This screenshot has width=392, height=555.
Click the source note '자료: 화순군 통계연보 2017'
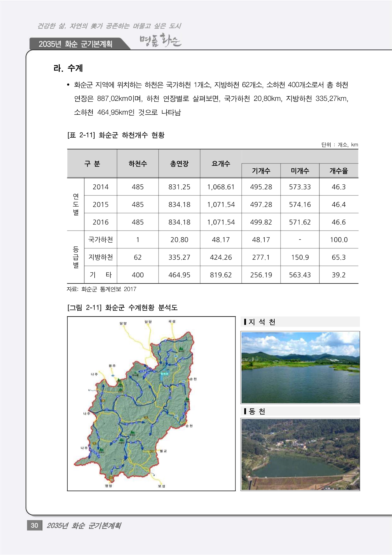[x=101, y=289]
